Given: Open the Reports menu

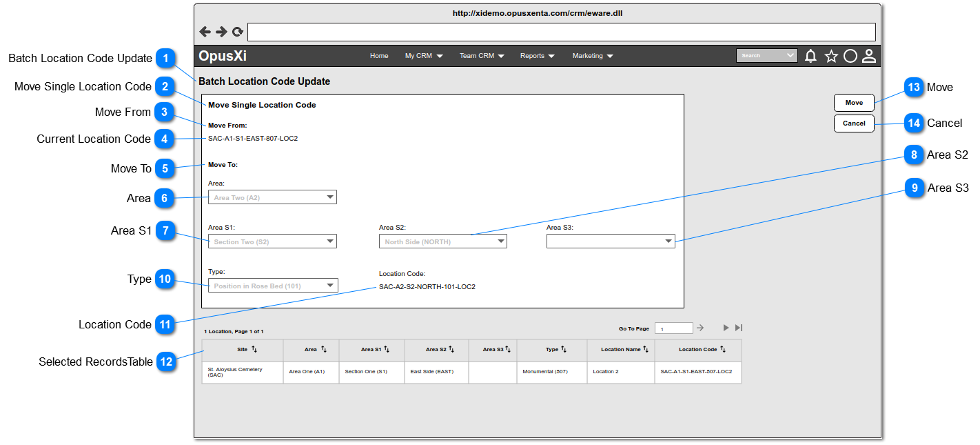Looking at the screenshot, I should click(538, 56).
